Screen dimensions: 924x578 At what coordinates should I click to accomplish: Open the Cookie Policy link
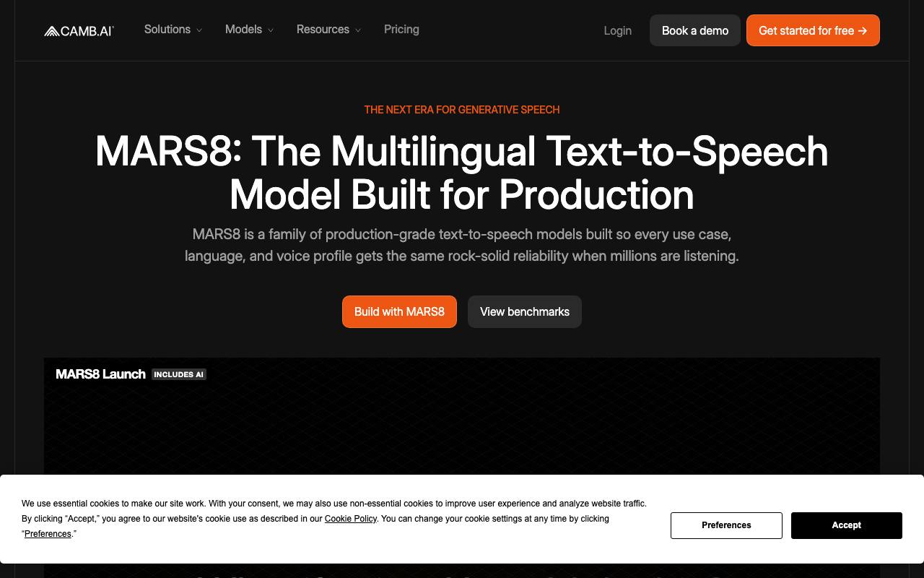351,519
